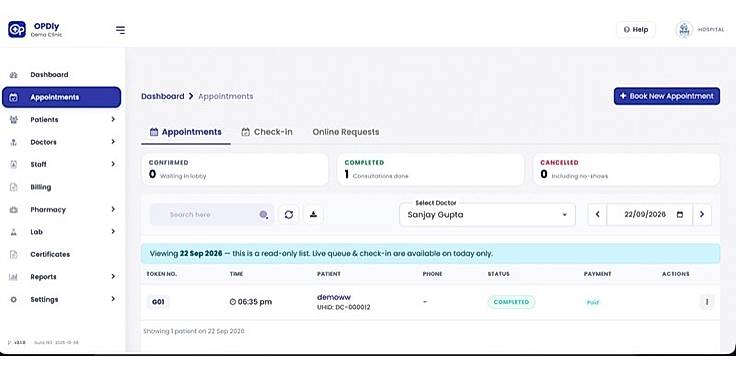Click the Pharmacy sidebar icon
Screen dimensions: 736x368
14,210
